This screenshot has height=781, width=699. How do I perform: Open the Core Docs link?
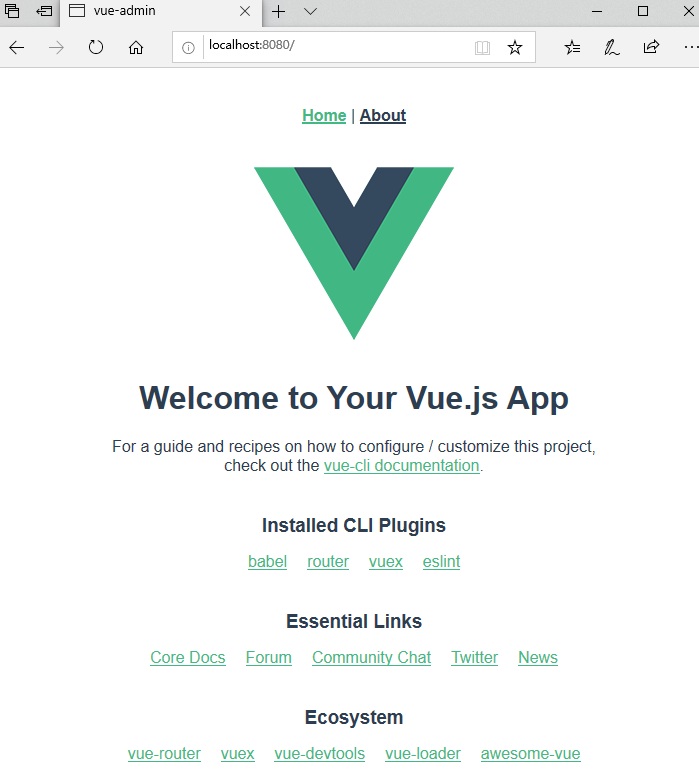188,657
